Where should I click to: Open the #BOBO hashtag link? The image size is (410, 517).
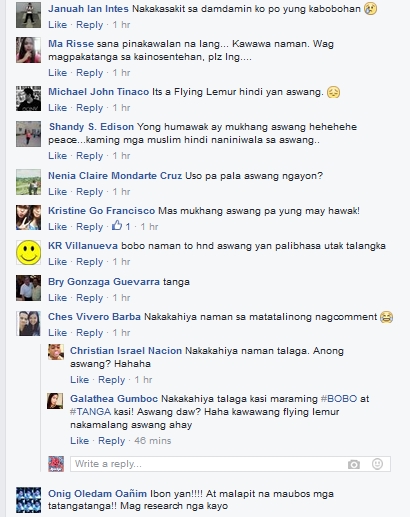coord(338,399)
